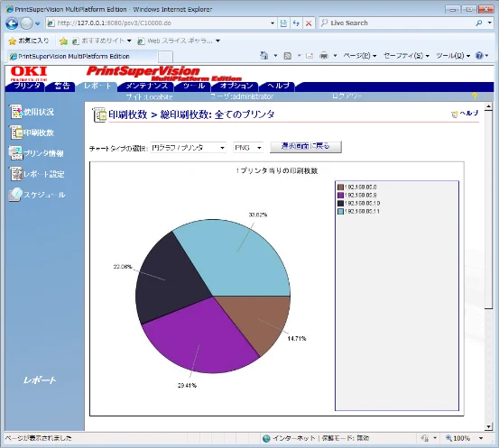Click the 選択画面に戻る button
The image size is (499, 448).
tap(306, 147)
